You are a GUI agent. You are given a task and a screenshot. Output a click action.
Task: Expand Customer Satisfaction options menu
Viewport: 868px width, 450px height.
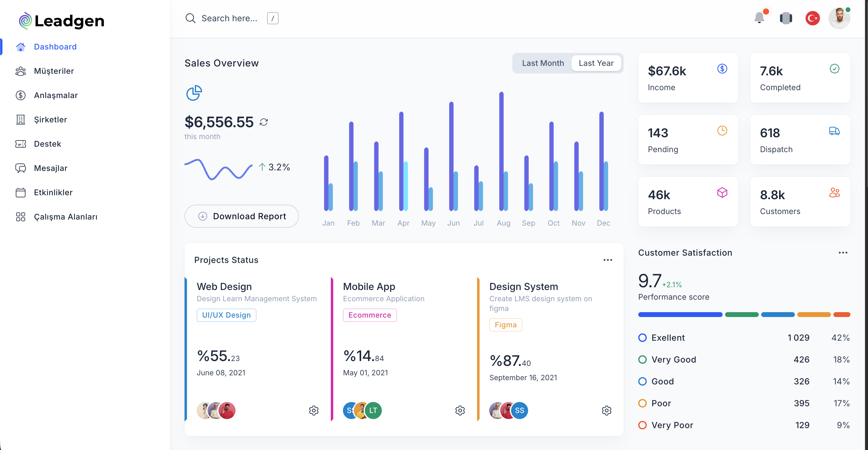(843, 252)
